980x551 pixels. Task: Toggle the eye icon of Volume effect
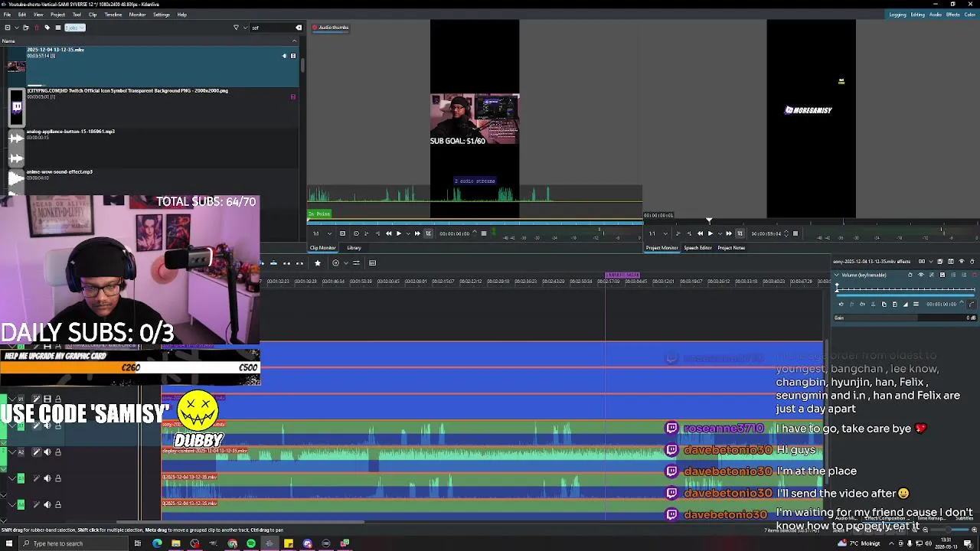coord(921,275)
